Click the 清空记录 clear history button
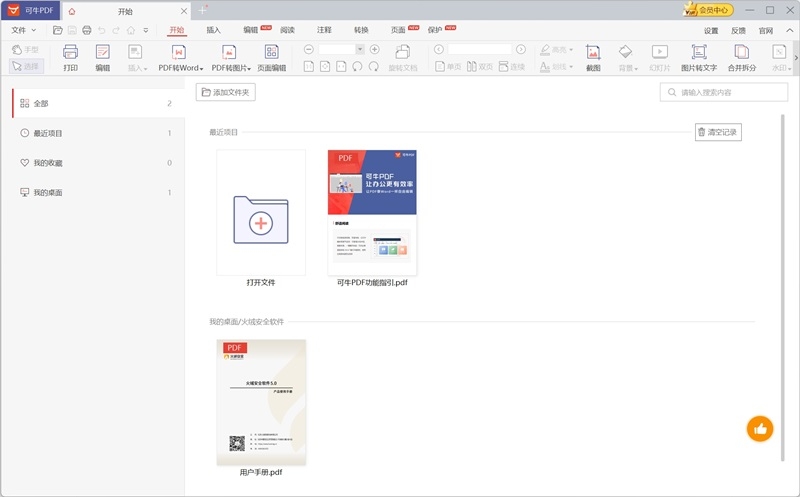This screenshot has width=800, height=497. click(x=718, y=132)
